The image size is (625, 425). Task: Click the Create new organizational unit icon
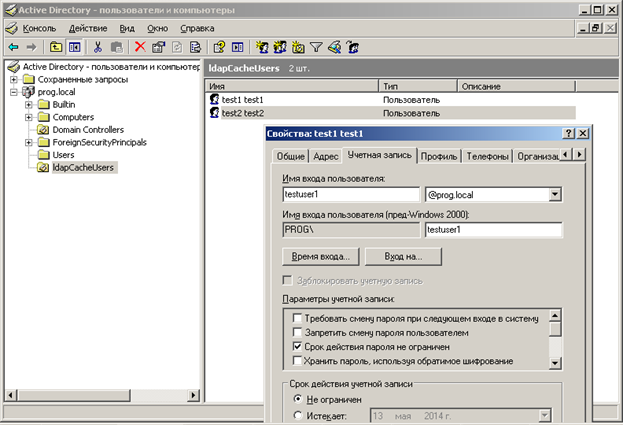point(298,47)
